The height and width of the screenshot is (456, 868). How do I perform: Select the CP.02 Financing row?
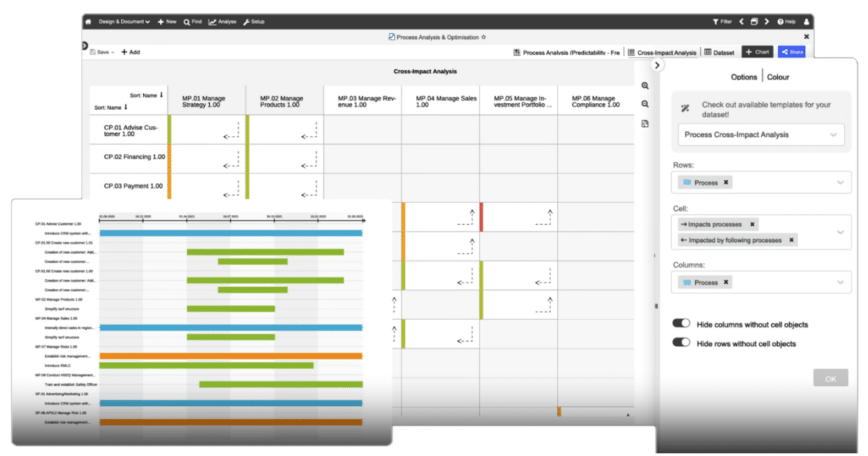129,157
